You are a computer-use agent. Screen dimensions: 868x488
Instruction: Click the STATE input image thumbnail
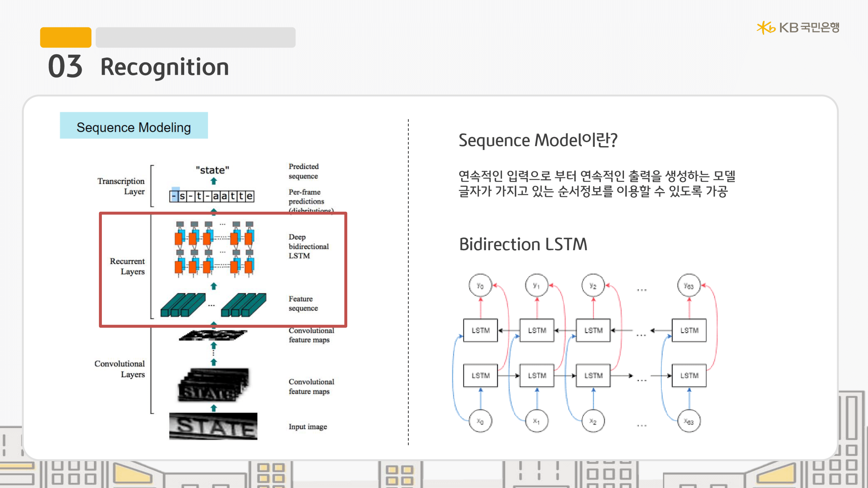[213, 426]
